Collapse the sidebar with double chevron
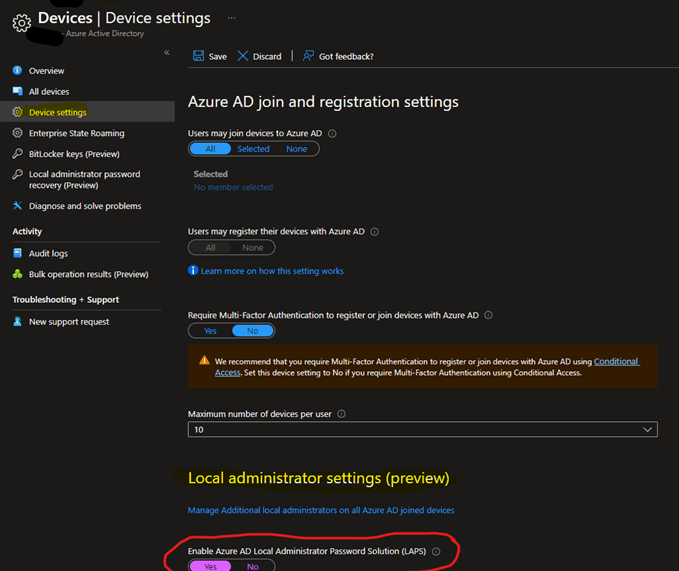679x571 pixels. (167, 53)
